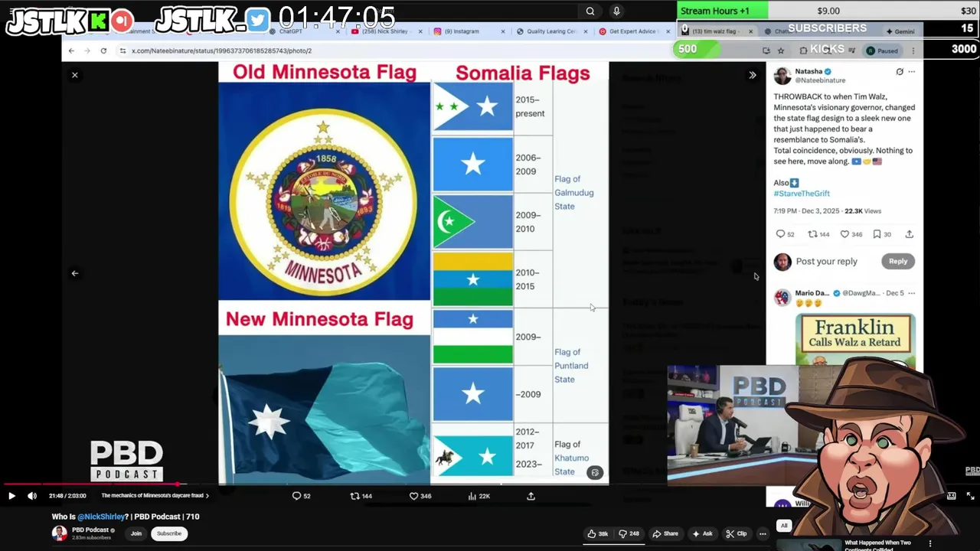Screen dimensions: 980x551
Task: Open the Grok icon on Natasha's tweet
Action: pos(900,71)
